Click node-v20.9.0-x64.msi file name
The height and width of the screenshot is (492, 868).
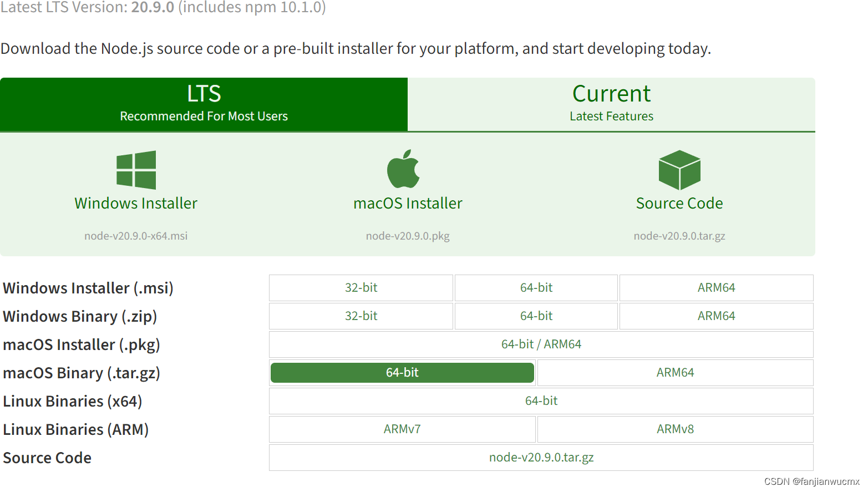[136, 236]
